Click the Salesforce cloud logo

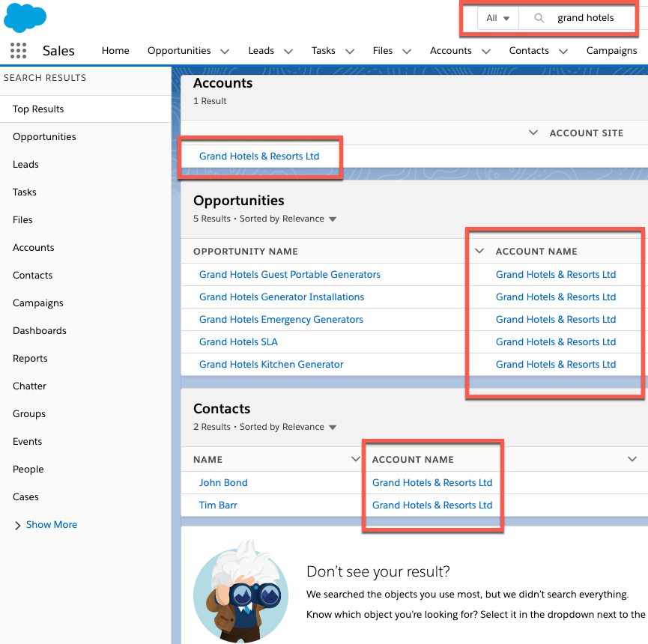25,17
